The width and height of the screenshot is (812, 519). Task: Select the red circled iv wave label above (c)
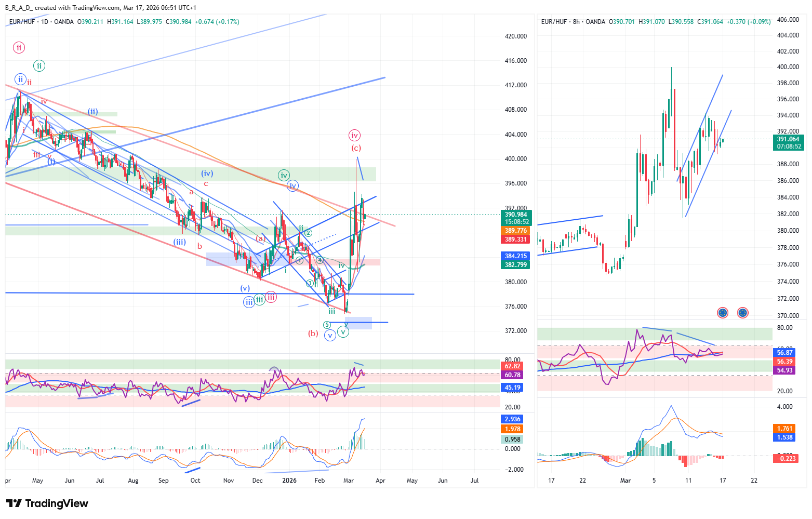coord(354,136)
